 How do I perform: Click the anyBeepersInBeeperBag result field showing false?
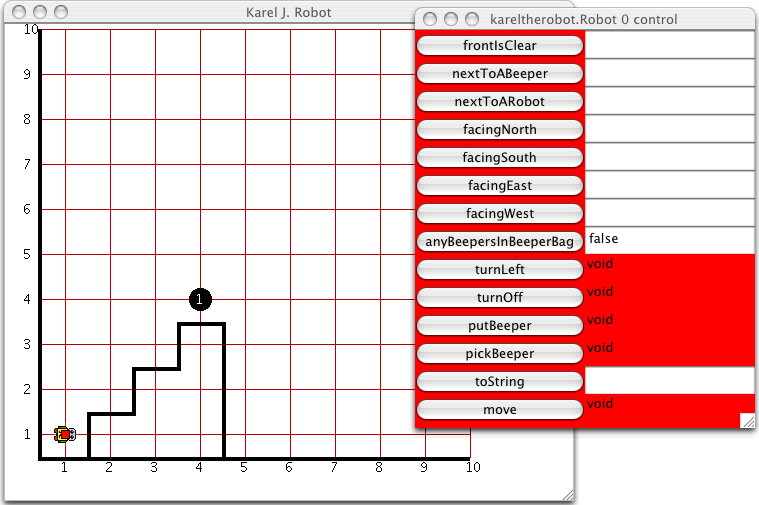pos(669,240)
